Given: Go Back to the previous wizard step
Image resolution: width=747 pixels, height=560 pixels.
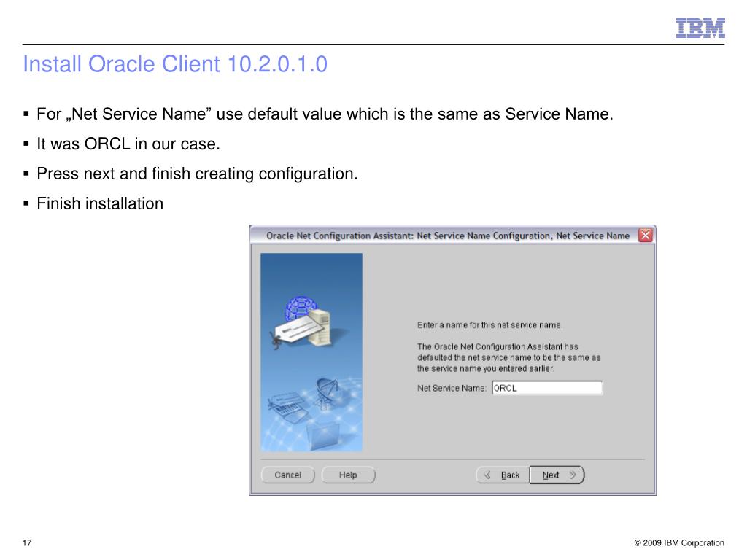Looking at the screenshot, I should pos(503,475).
